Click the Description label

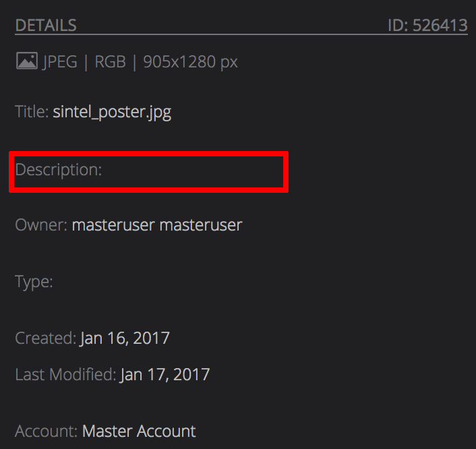click(x=58, y=169)
